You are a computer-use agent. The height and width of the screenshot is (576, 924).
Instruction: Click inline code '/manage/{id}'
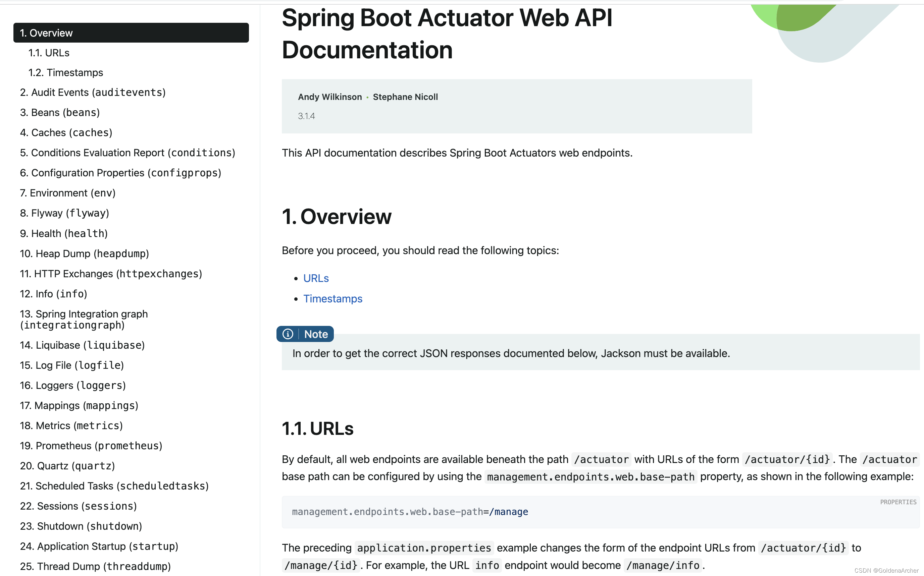[x=321, y=565]
